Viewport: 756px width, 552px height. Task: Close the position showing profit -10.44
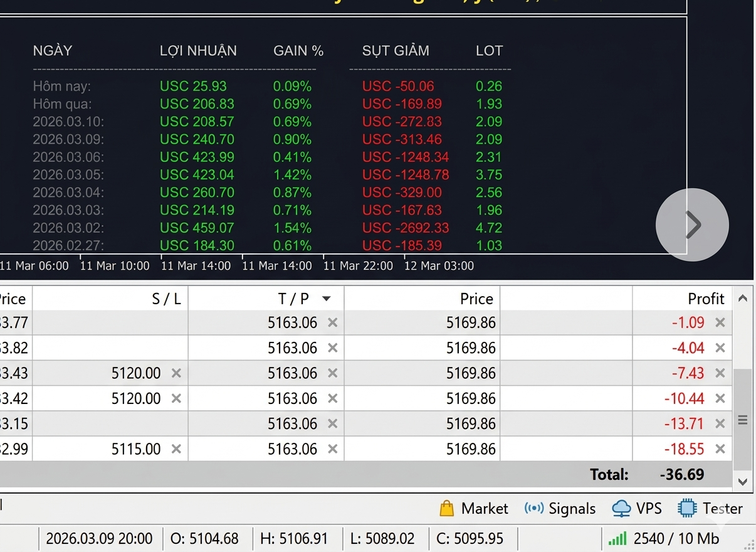[x=720, y=398]
